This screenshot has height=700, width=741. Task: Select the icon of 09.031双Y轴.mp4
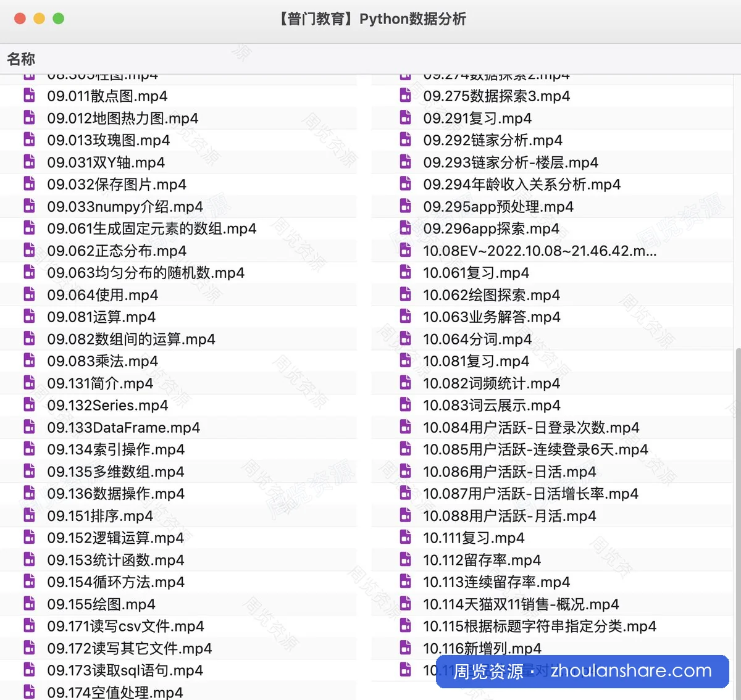point(29,162)
